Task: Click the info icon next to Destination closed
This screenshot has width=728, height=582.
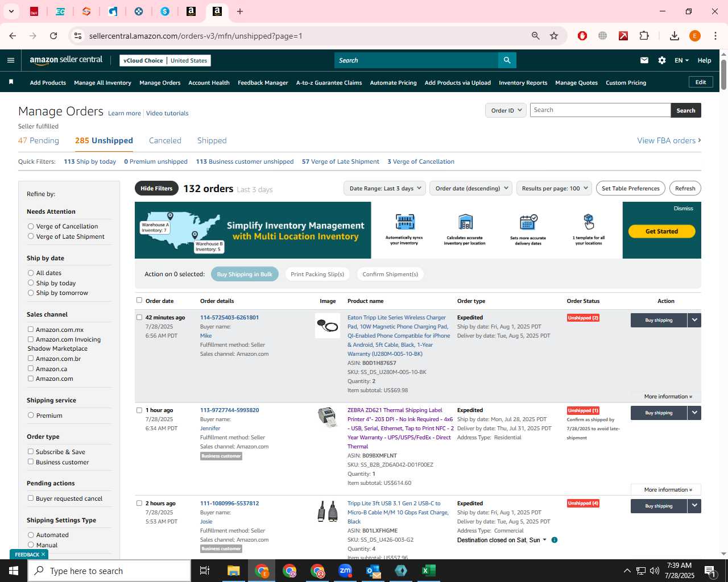Action: [x=555, y=540]
